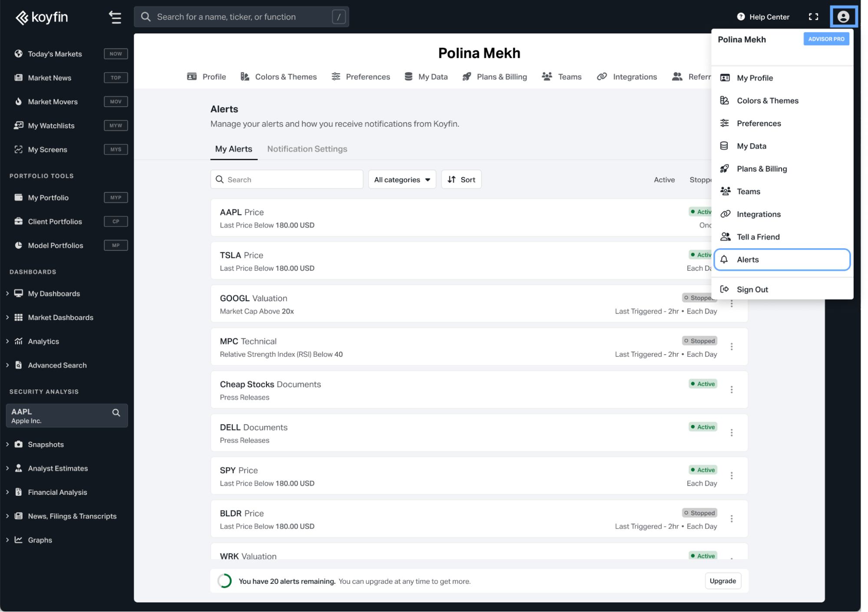868x612 pixels.
Task: Click the search icon beside AAPL security
Action: coord(116,413)
